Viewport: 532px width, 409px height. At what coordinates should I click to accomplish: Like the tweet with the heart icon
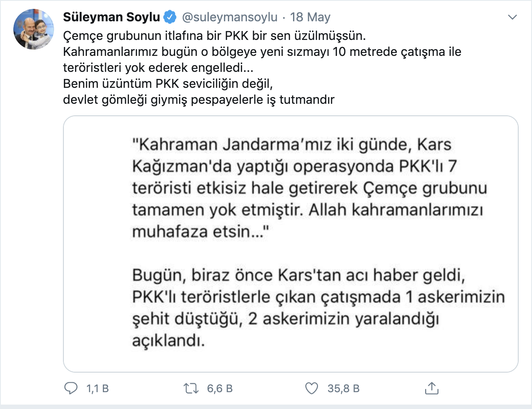click(x=313, y=389)
